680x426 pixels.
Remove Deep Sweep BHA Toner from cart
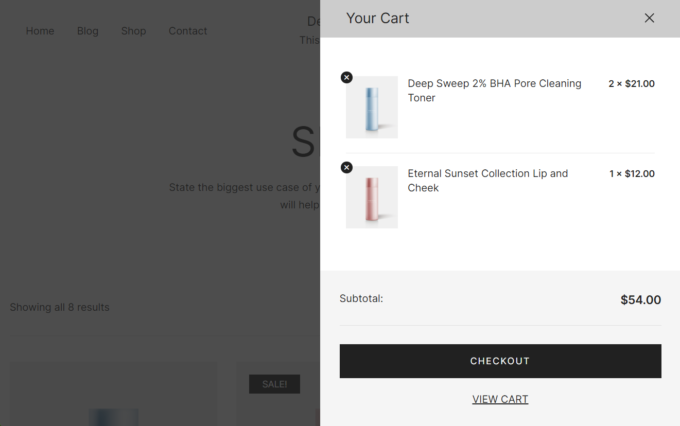346,77
